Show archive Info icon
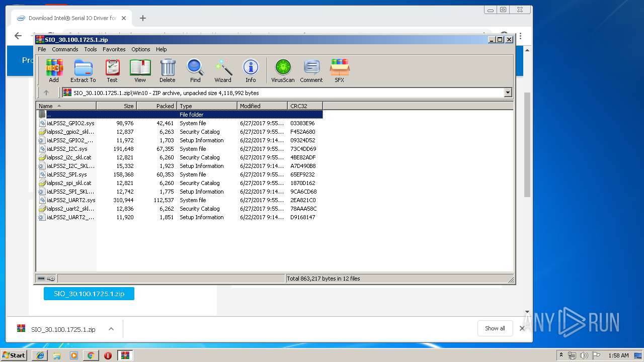 pyautogui.click(x=251, y=70)
